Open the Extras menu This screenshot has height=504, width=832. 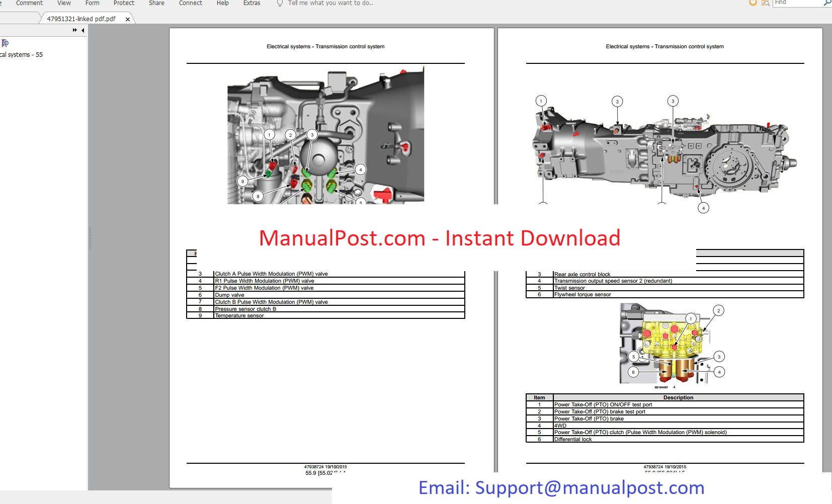252,3
